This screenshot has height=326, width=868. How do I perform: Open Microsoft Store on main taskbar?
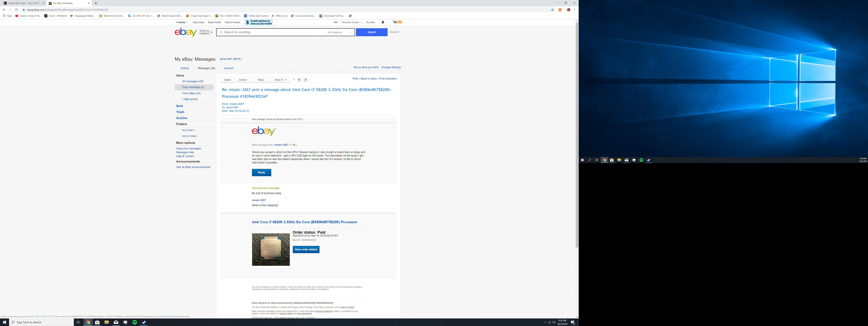[x=97, y=322]
